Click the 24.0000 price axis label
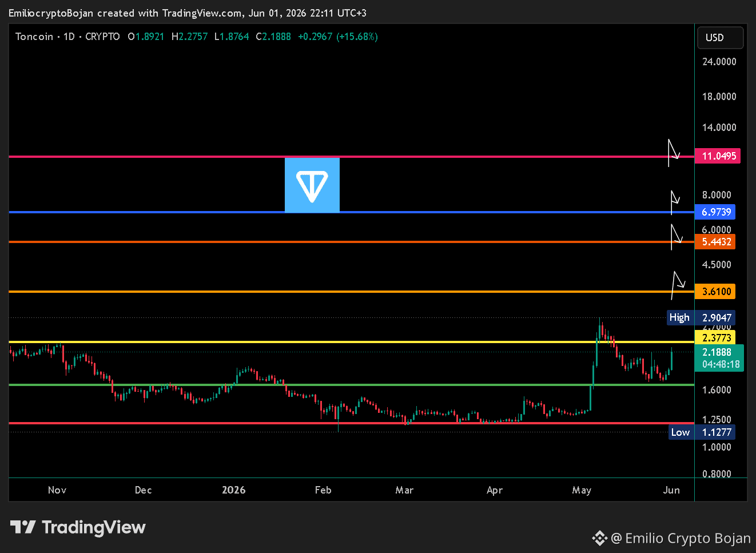The height and width of the screenshot is (553, 756). (719, 62)
